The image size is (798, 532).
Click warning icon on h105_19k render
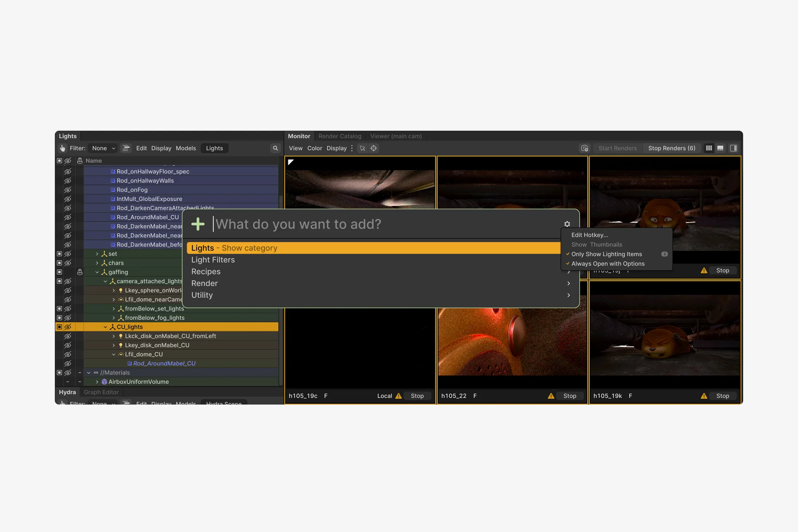[704, 396]
